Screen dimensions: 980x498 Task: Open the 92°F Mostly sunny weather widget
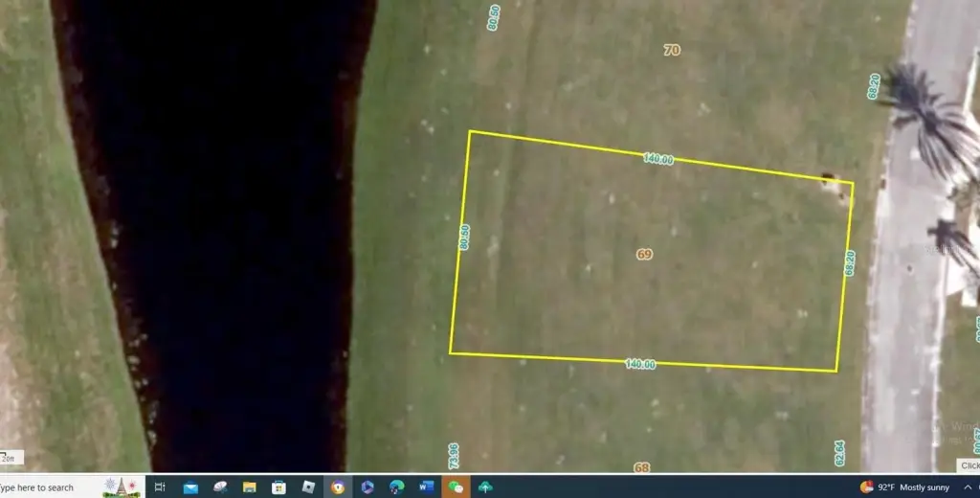coord(904,487)
